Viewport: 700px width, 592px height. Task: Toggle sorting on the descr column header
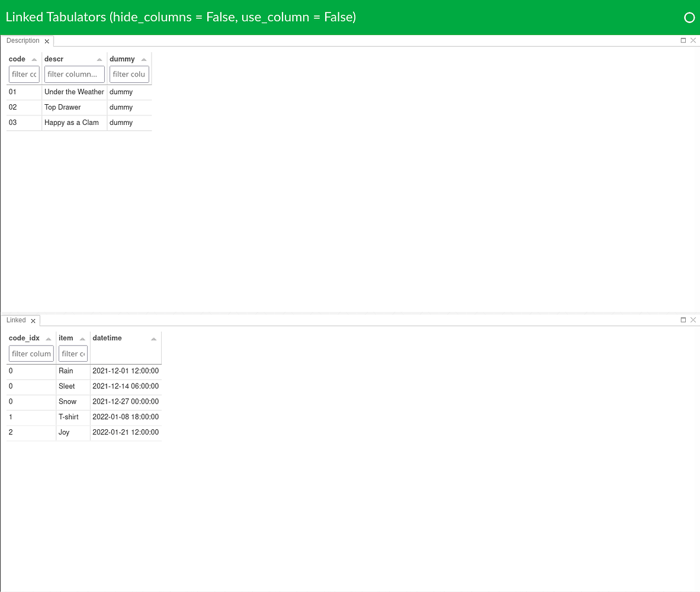(x=53, y=59)
